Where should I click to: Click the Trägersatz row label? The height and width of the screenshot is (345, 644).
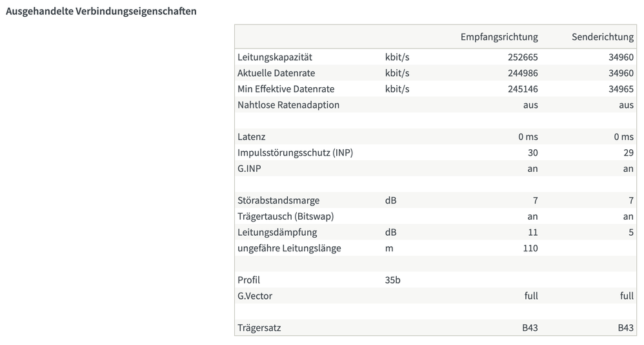(259, 328)
